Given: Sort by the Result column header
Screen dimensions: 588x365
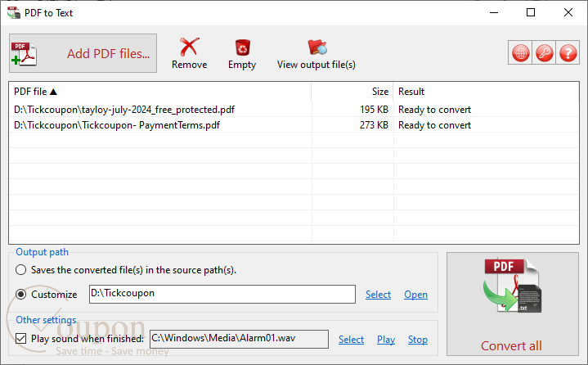Looking at the screenshot, I should click(486, 92).
